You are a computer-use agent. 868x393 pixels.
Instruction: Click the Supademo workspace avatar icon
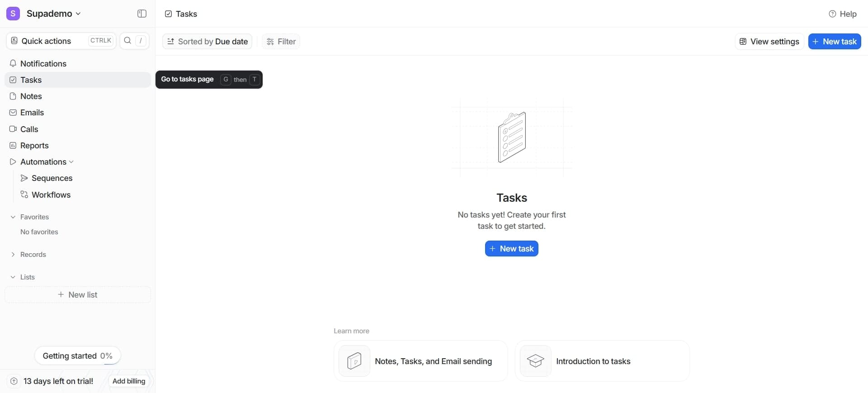tap(13, 14)
